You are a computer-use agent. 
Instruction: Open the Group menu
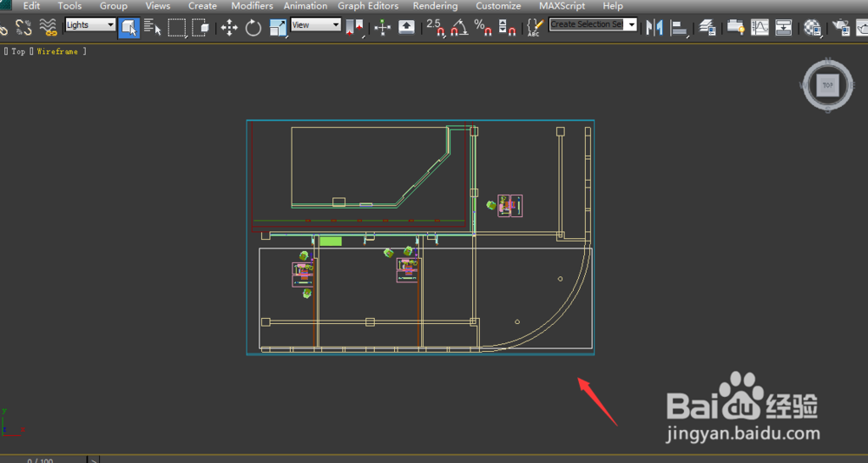pyautogui.click(x=114, y=6)
